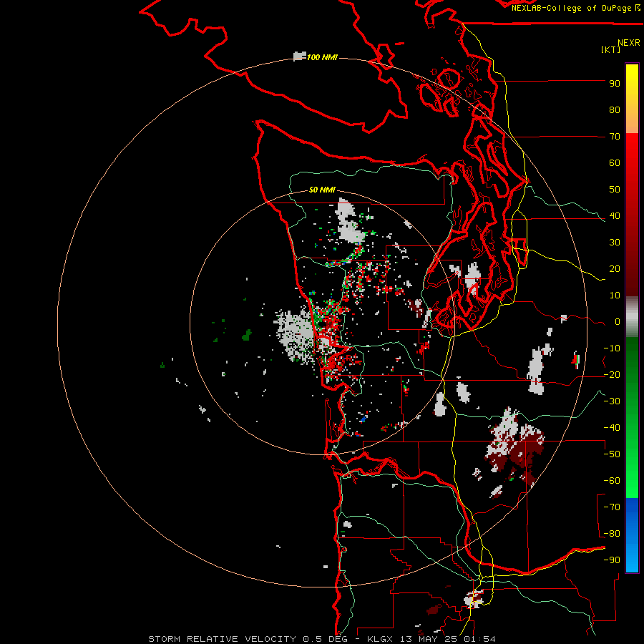The width and height of the screenshot is (644, 644).
Task: Select the gray zero-velocity segment of the scale
Action: tap(632, 317)
